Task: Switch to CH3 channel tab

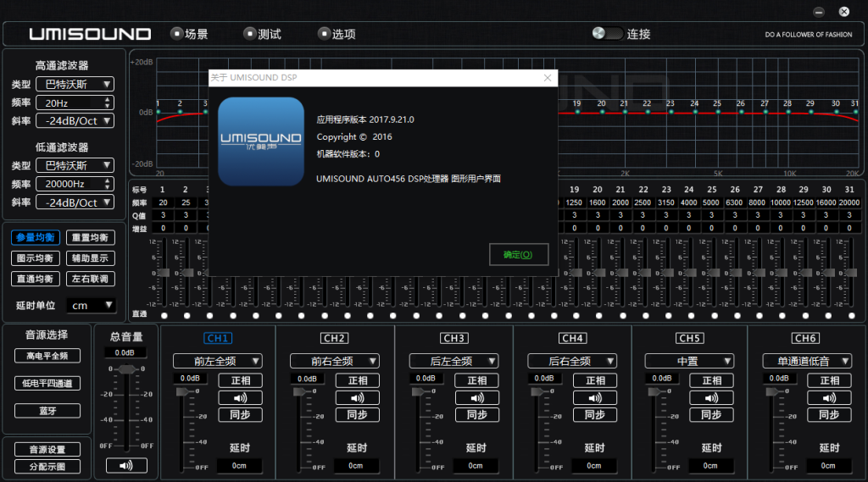Action: [454, 337]
